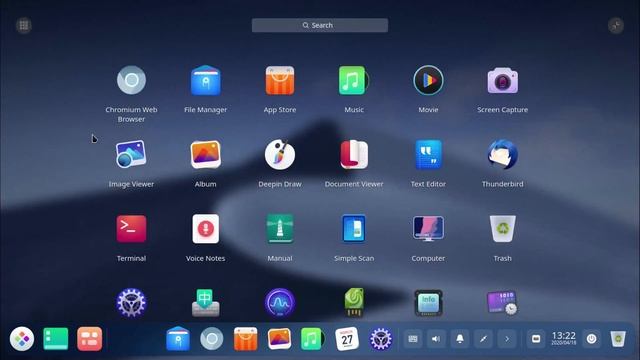The width and height of the screenshot is (640, 360).
Task: Expand the tray with the chevron arrow
Action: click(507, 339)
